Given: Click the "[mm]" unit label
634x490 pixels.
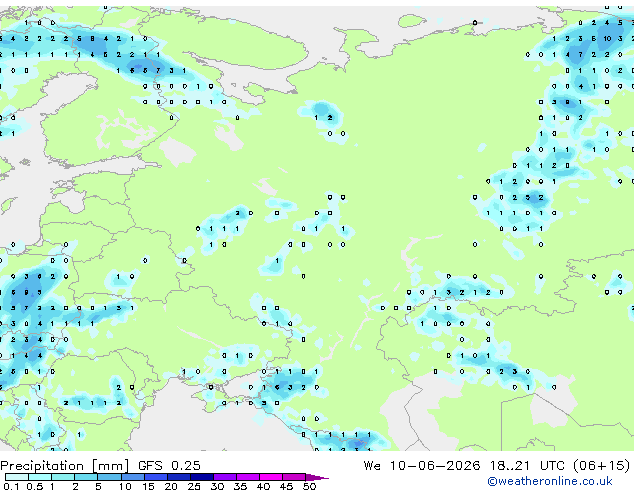Looking at the screenshot, I should click(x=110, y=466).
